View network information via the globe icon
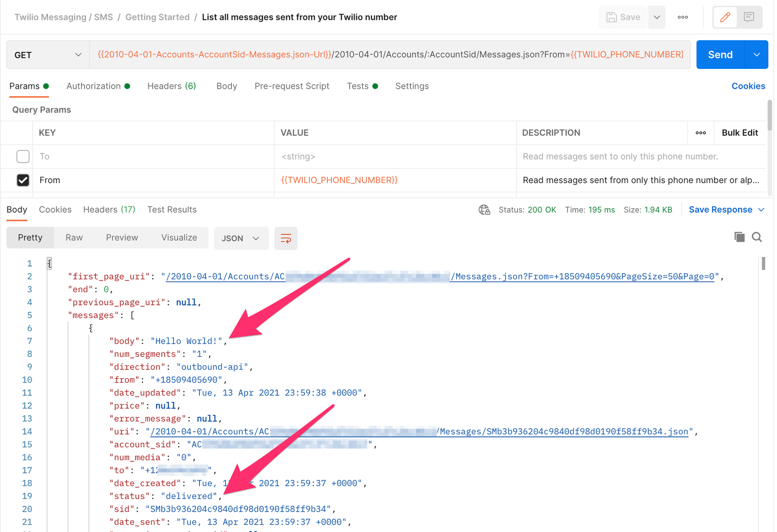This screenshot has width=777, height=532. point(484,209)
